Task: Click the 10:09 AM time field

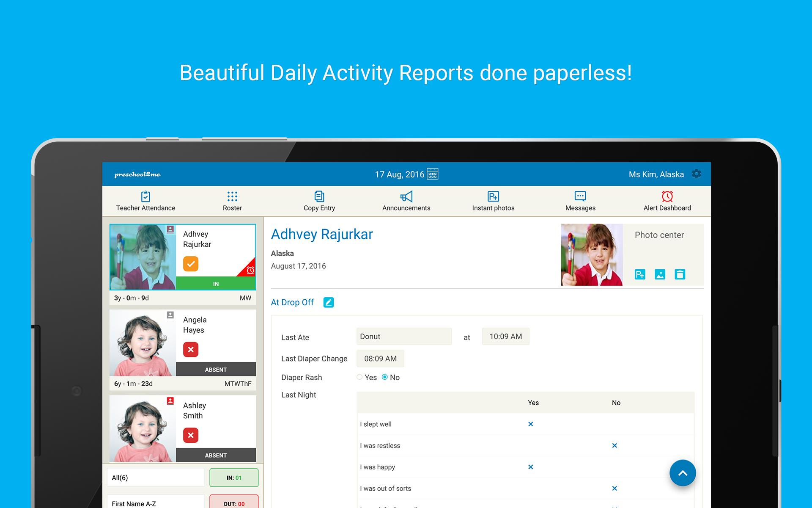Action: 505,337
